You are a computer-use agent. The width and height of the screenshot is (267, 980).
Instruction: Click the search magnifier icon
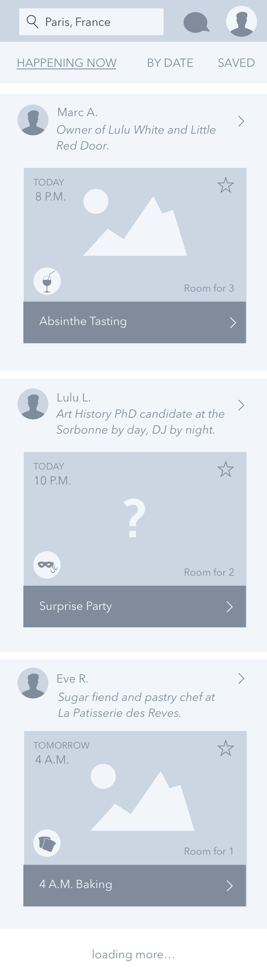32,21
